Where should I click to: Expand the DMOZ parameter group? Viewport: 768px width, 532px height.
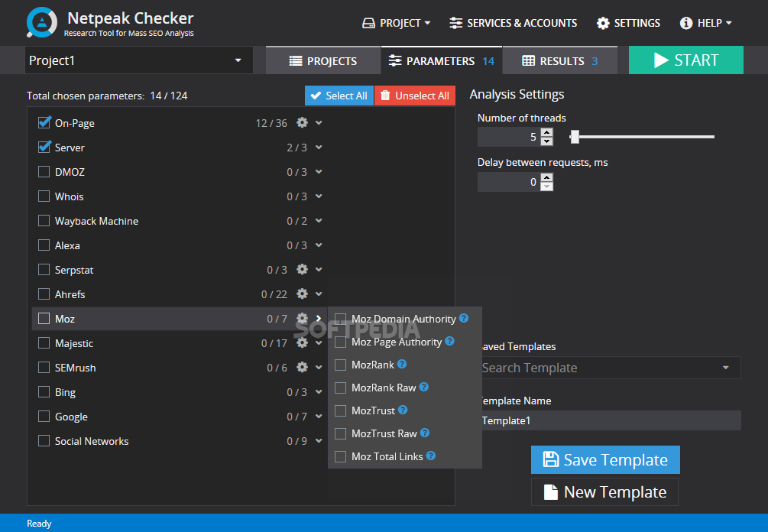(319, 171)
